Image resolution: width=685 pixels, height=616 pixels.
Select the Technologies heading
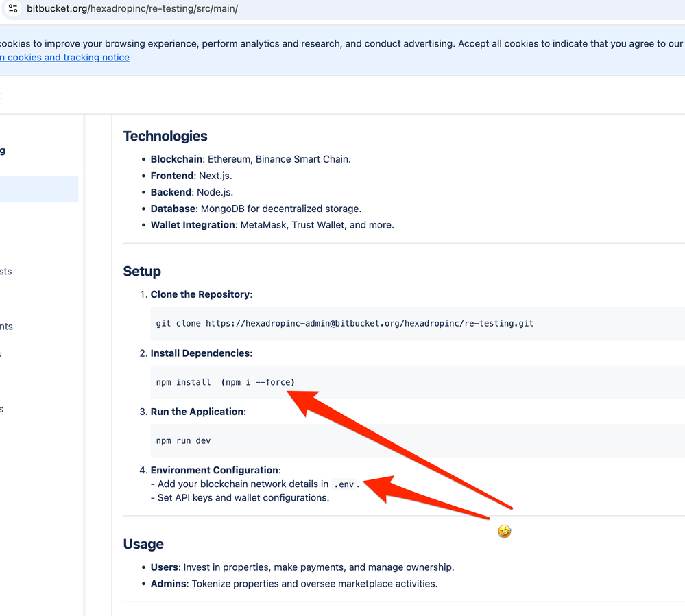[x=165, y=136]
